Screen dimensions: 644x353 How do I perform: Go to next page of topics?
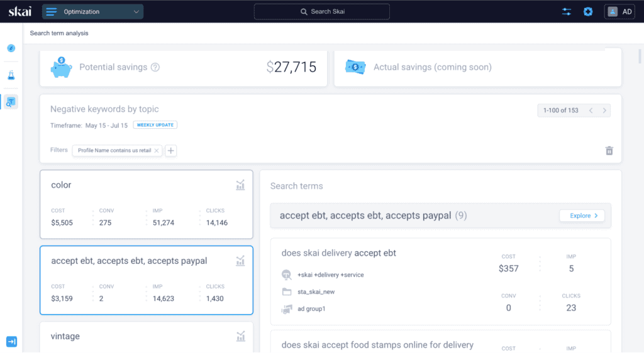(604, 111)
